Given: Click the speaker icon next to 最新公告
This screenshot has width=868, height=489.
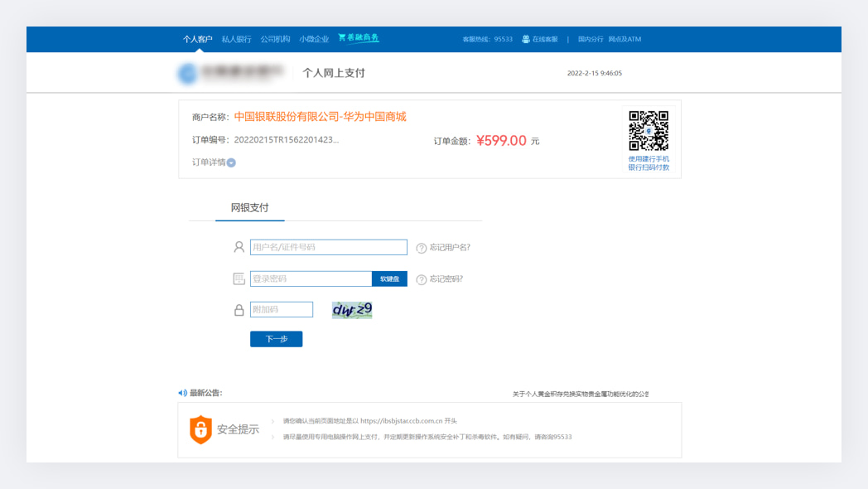Looking at the screenshot, I should [183, 393].
